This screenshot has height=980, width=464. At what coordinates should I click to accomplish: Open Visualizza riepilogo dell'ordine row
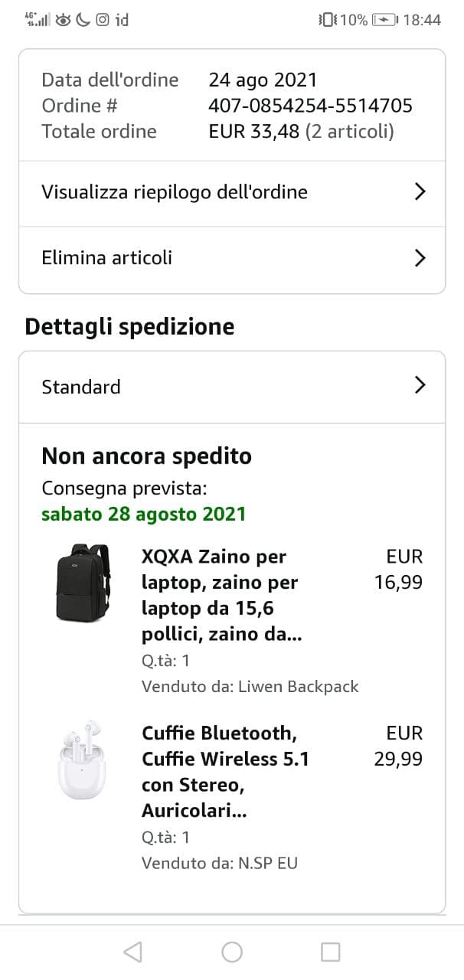pyautogui.click(x=175, y=192)
